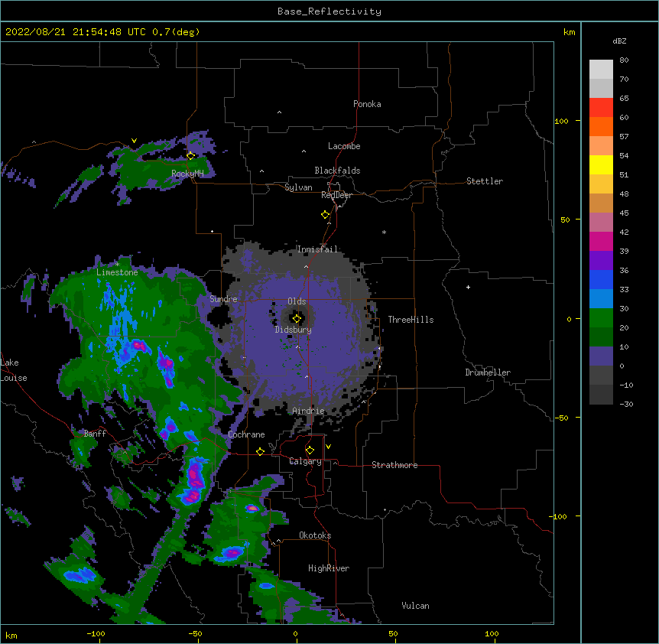
Task: Click the -50 tick on the vertical km axis
Action: (x=561, y=418)
